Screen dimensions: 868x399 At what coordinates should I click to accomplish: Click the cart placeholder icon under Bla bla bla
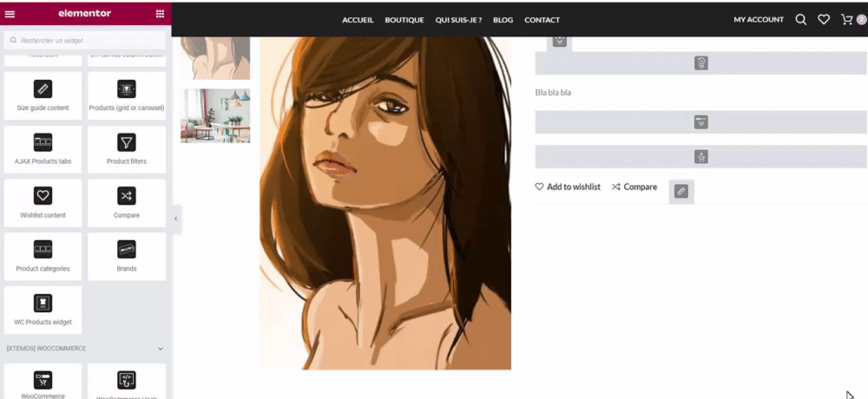(701, 122)
